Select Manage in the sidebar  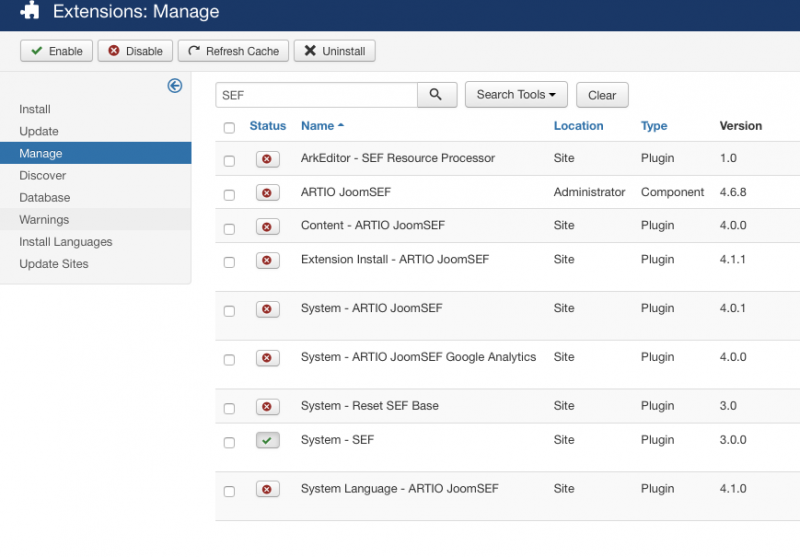click(x=95, y=153)
